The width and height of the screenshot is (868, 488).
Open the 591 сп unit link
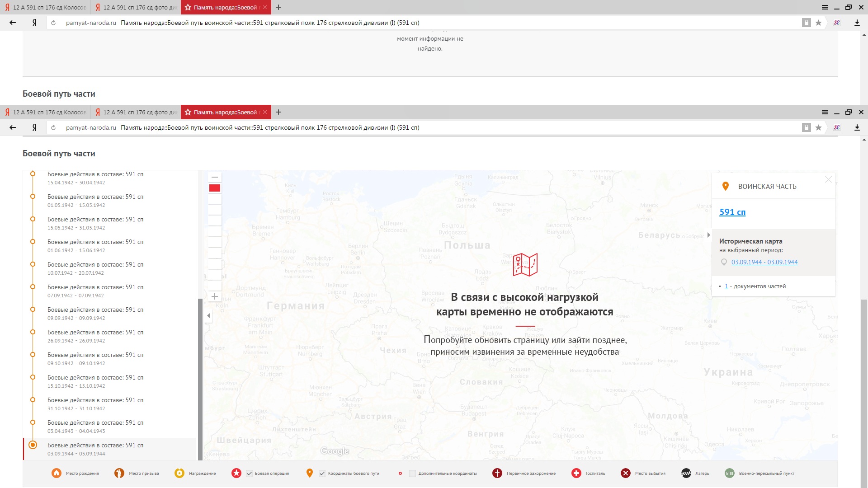732,212
